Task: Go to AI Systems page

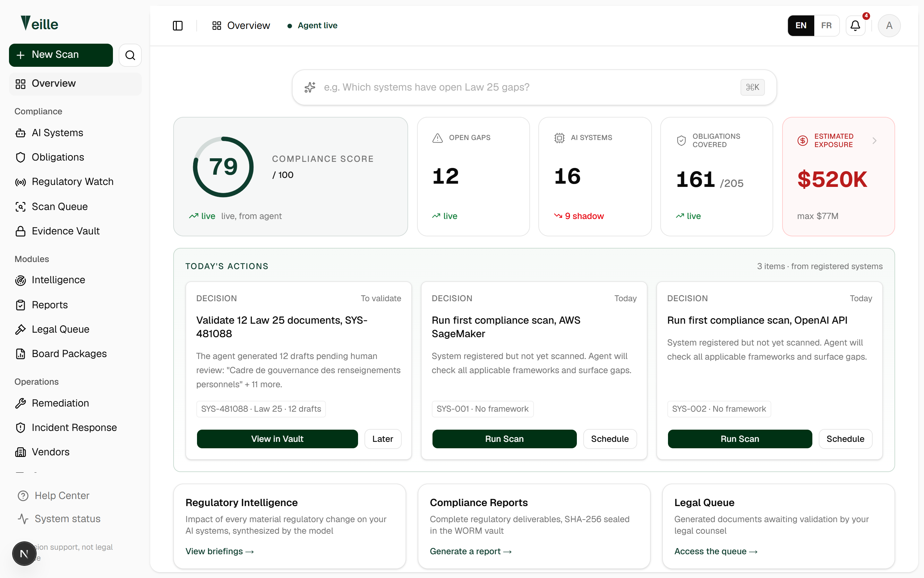Action: point(75,133)
